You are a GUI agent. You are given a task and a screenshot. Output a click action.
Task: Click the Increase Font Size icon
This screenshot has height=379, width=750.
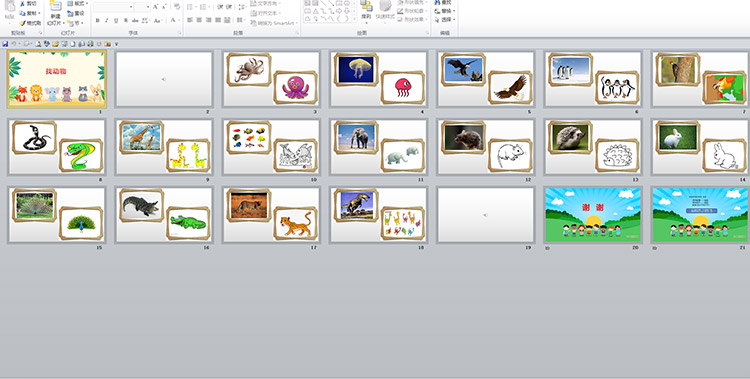click(155, 7)
